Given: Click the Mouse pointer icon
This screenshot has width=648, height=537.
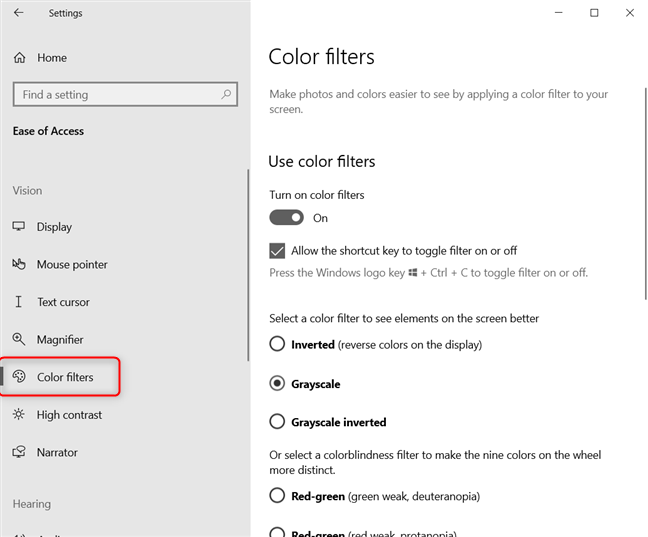Looking at the screenshot, I should pos(19,265).
